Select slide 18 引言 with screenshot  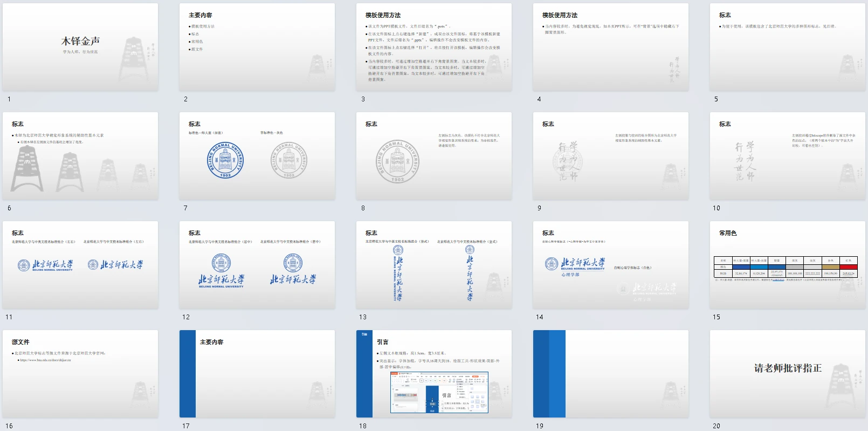click(434, 374)
